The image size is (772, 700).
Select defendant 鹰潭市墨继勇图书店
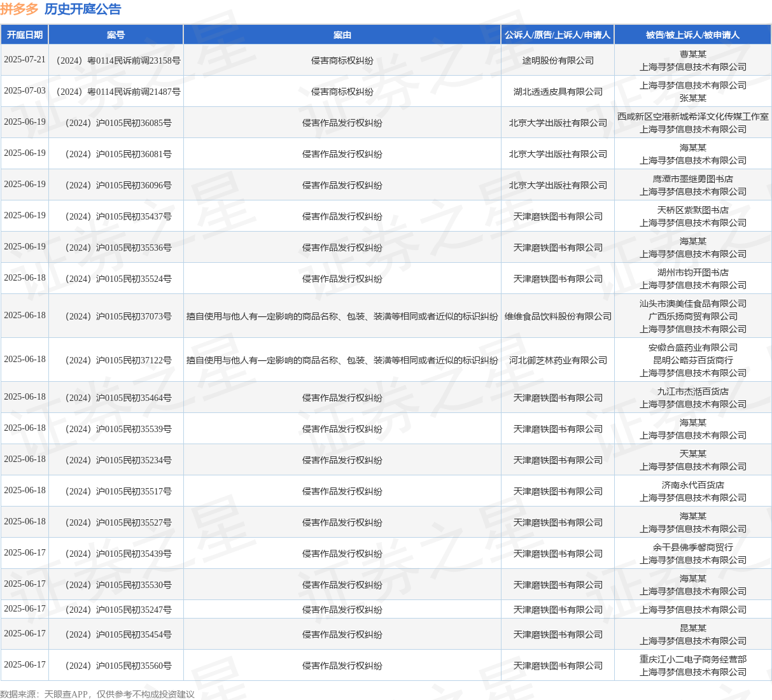click(x=693, y=179)
